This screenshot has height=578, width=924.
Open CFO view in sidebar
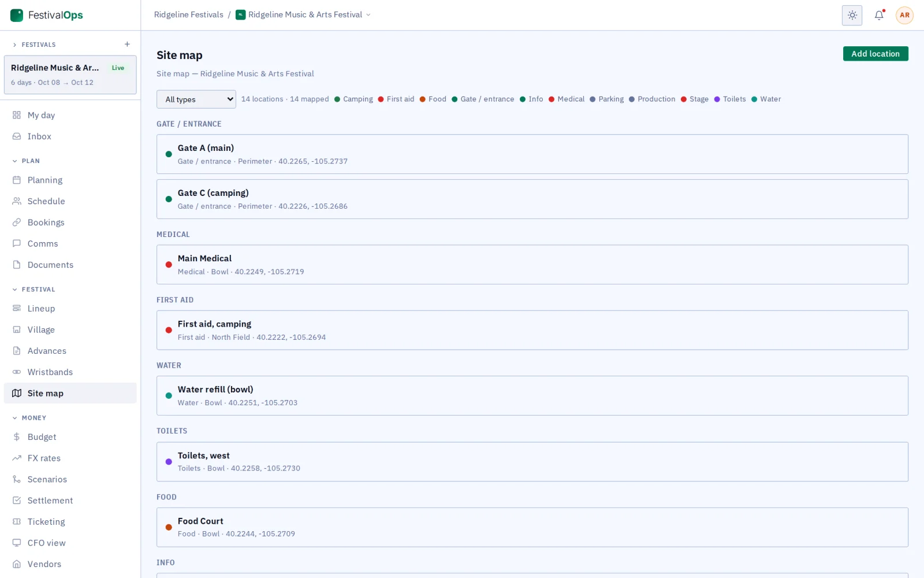point(70,543)
